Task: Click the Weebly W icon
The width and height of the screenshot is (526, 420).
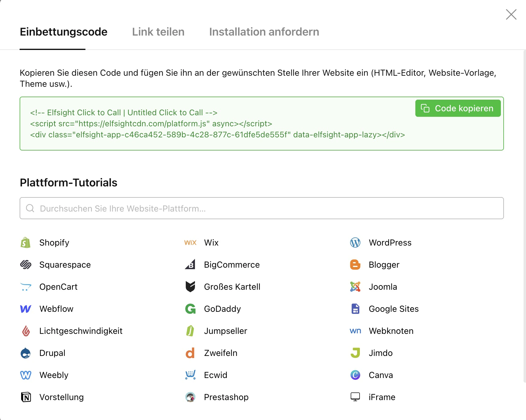Action: [26, 375]
